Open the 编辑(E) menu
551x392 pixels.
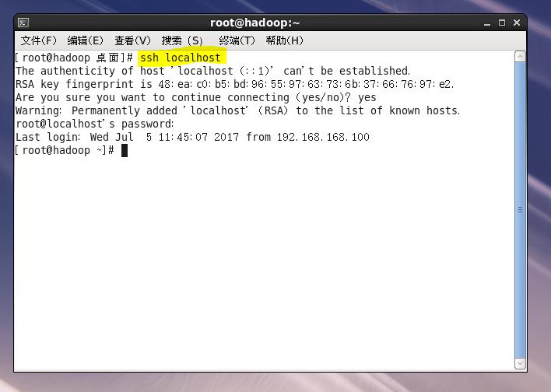pyautogui.click(x=85, y=40)
